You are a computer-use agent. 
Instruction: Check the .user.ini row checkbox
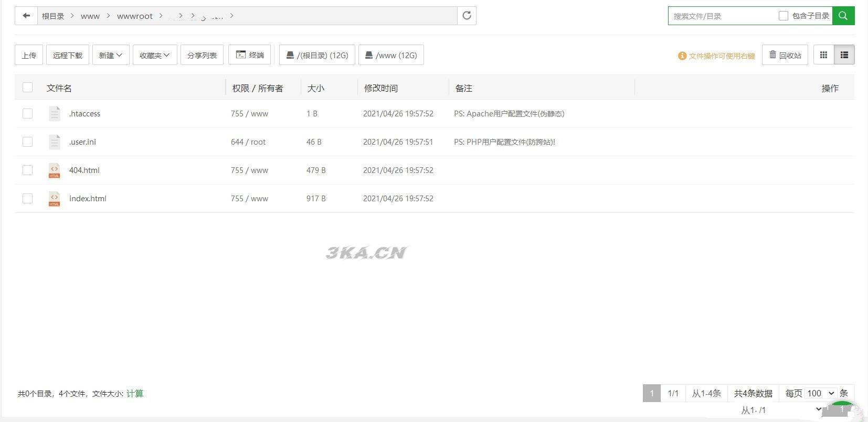click(x=28, y=142)
